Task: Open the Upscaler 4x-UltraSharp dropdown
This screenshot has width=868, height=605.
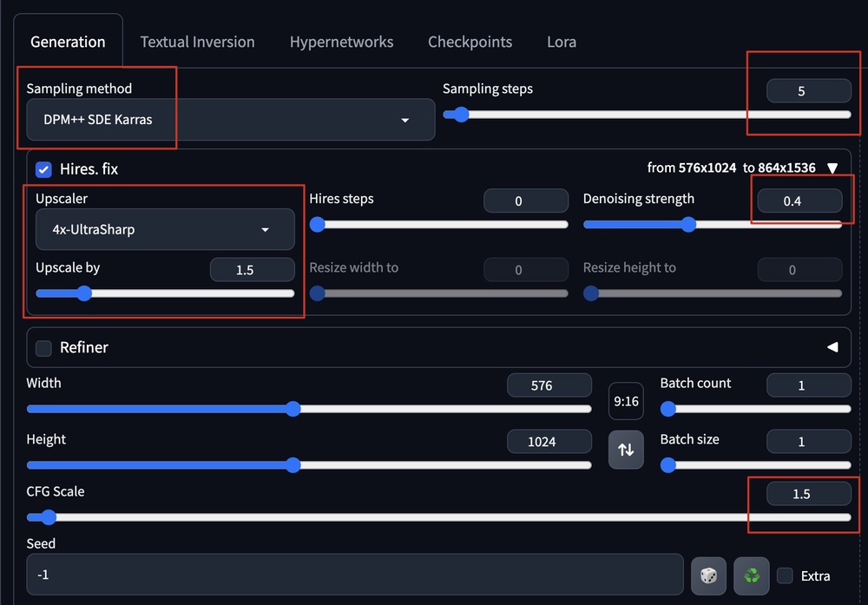Action: click(165, 230)
